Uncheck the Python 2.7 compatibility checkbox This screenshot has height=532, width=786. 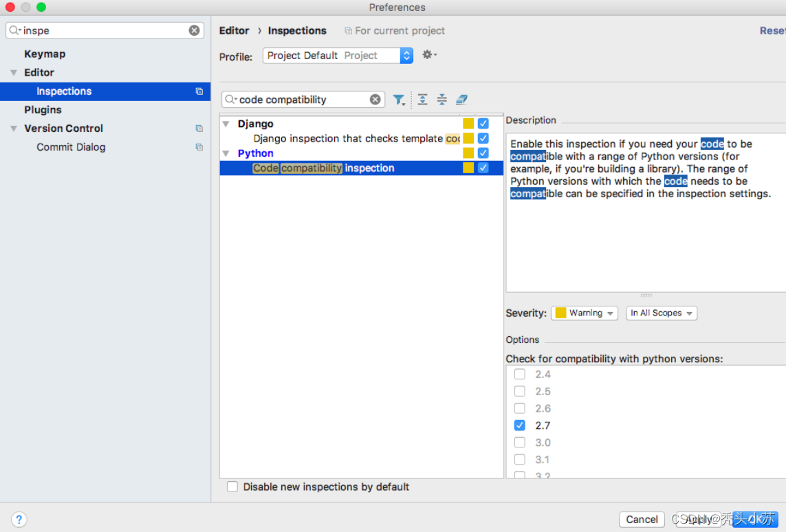tap(520, 425)
